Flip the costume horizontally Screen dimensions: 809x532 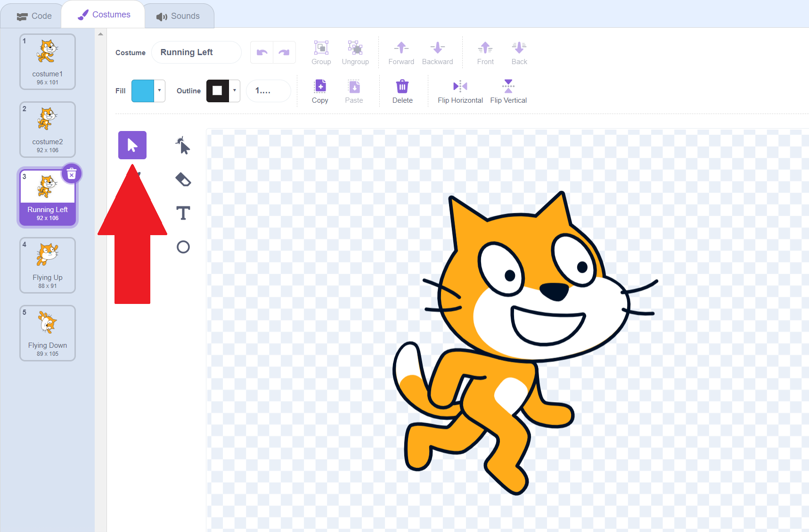point(460,91)
